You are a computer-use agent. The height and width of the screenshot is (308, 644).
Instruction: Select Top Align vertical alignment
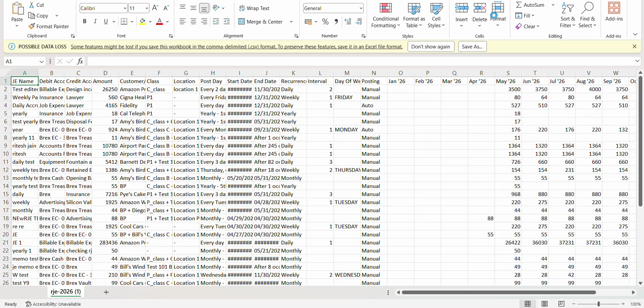point(183,7)
